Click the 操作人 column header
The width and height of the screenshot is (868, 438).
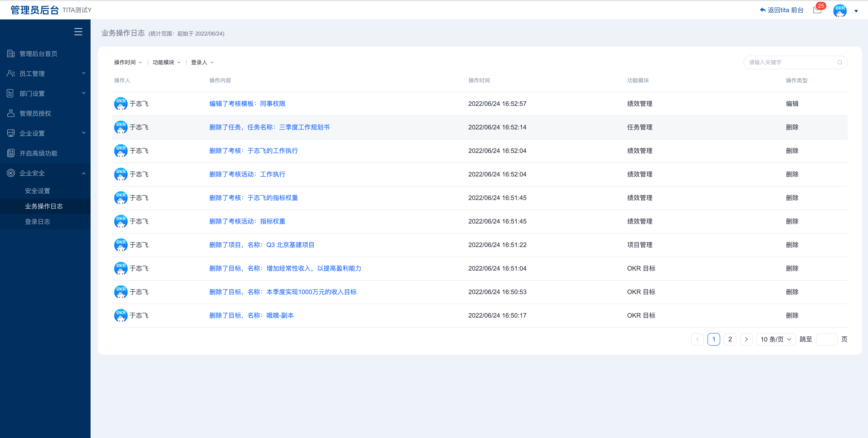coord(122,81)
